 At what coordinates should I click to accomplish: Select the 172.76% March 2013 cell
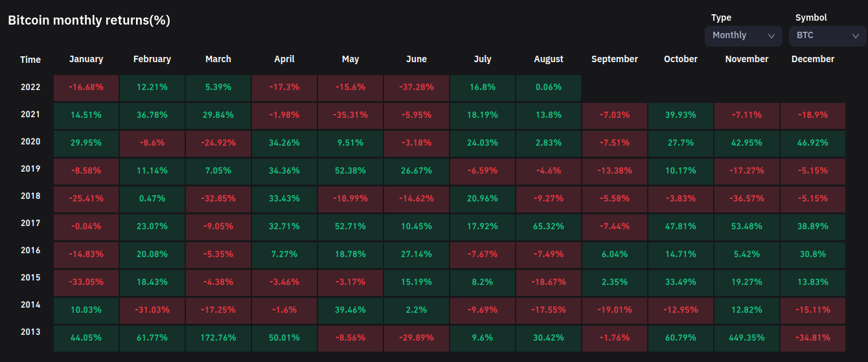coord(218,337)
